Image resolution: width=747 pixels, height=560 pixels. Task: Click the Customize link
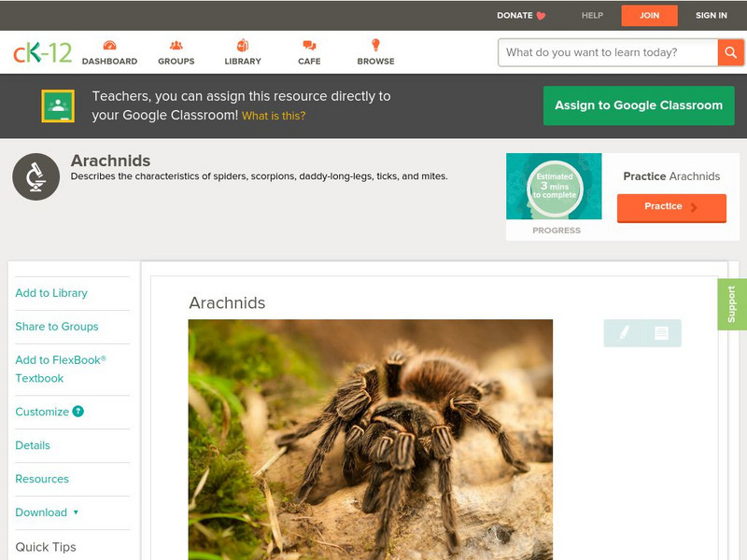pyautogui.click(x=42, y=412)
